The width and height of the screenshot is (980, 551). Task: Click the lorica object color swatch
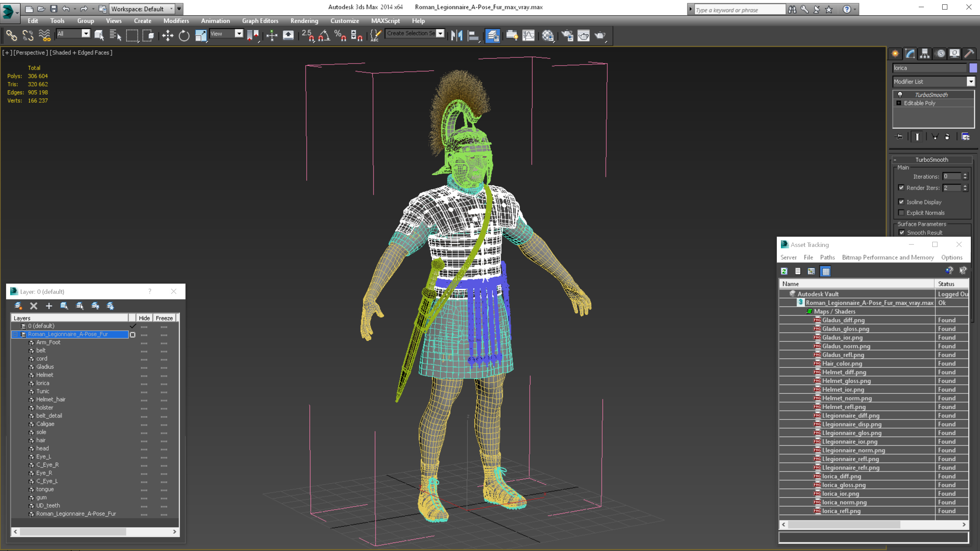[973, 68]
